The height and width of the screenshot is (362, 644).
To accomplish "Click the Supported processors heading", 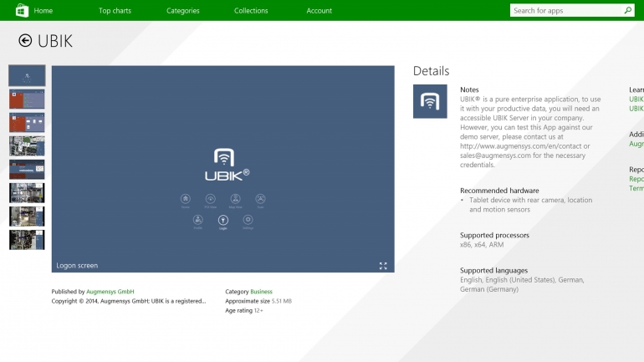I will pyautogui.click(x=494, y=235).
